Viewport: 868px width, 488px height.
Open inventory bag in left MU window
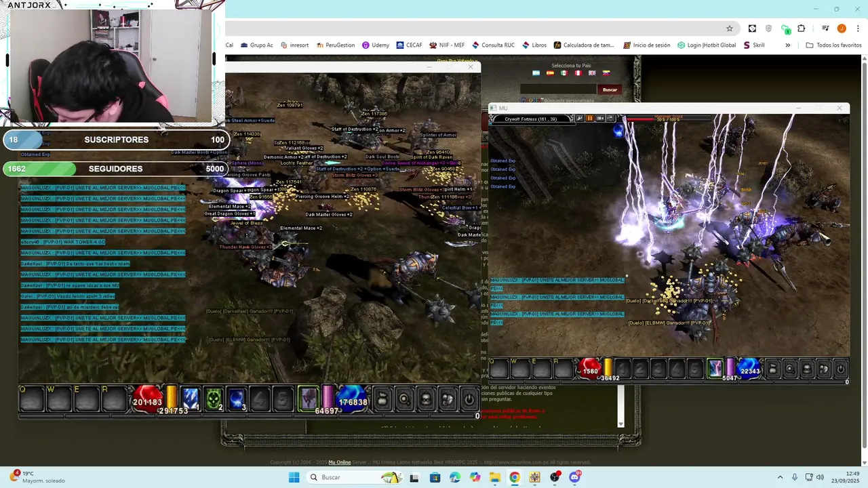tap(382, 399)
